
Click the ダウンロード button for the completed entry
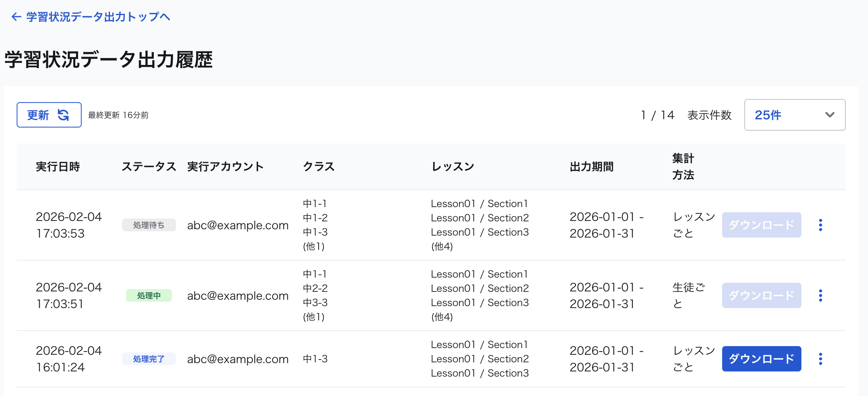coord(761,358)
